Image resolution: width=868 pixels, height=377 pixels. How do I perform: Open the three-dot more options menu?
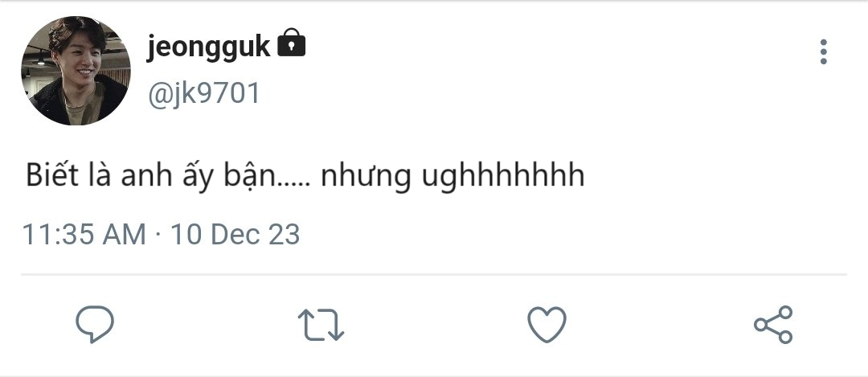click(823, 51)
